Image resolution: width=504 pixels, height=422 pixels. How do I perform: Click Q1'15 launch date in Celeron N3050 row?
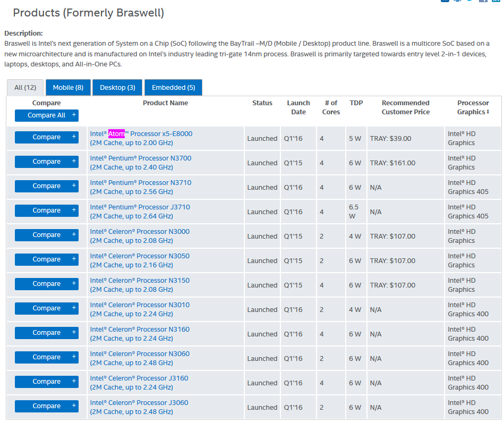coord(293,261)
